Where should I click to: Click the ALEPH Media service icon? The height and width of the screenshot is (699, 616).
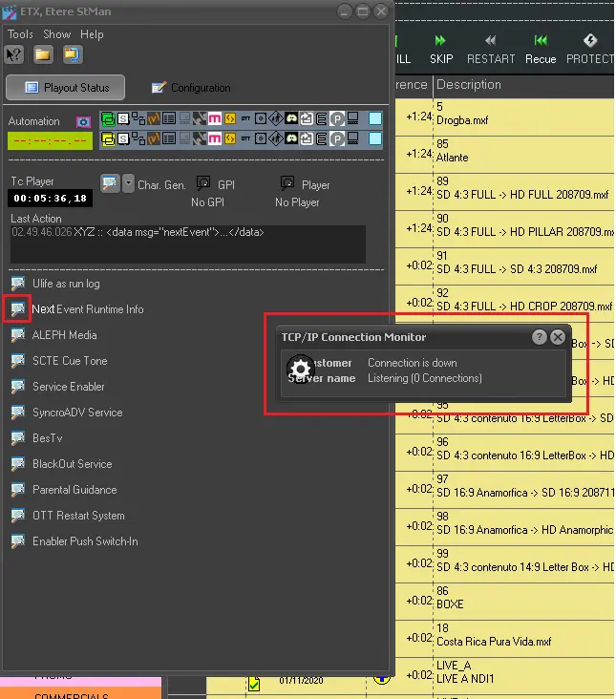[17, 335]
